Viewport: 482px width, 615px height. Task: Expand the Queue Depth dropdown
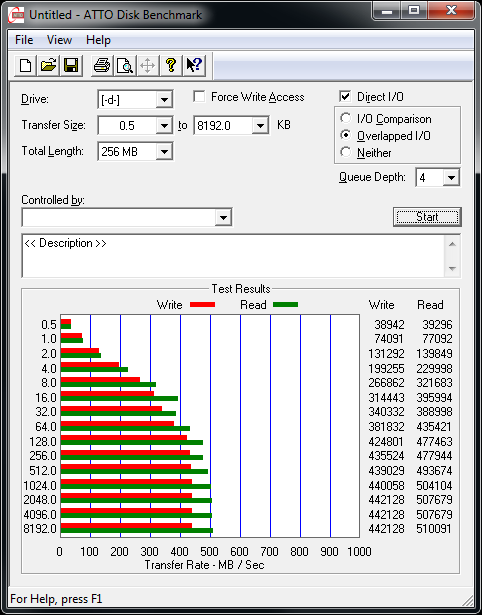coord(451,178)
